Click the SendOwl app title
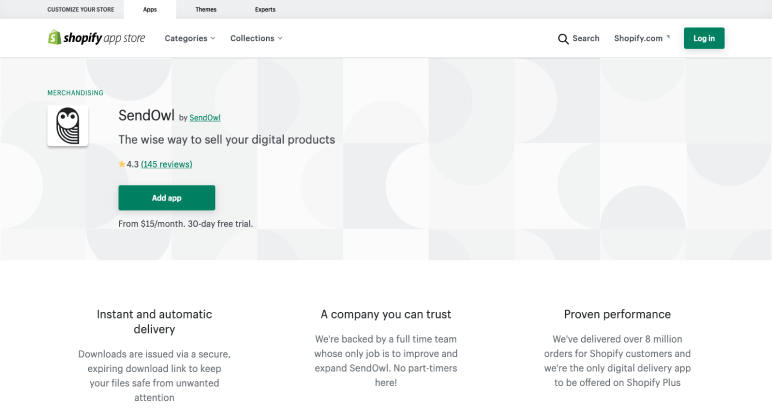This screenshot has height=420, width=772. pyautogui.click(x=146, y=115)
